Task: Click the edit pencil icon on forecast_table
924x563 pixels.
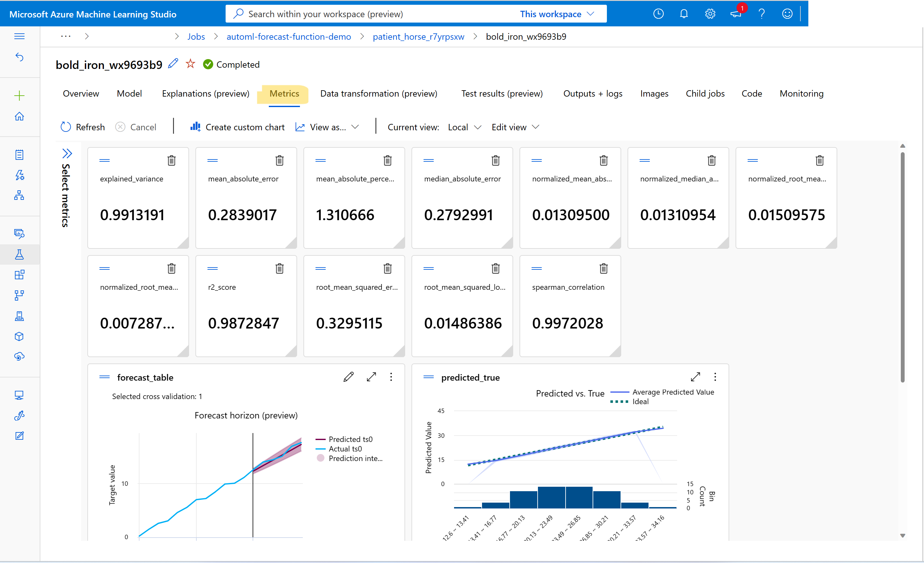Action: point(349,377)
